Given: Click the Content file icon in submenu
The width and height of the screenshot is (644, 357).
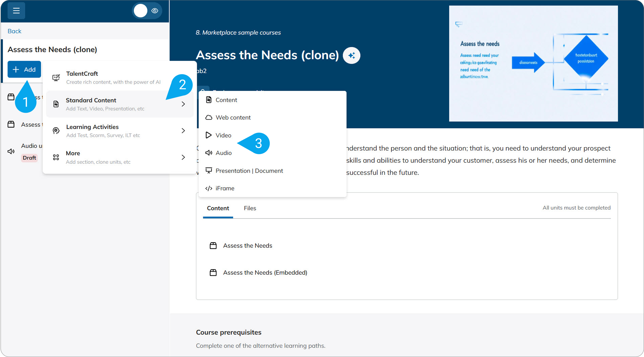Looking at the screenshot, I should pyautogui.click(x=209, y=100).
